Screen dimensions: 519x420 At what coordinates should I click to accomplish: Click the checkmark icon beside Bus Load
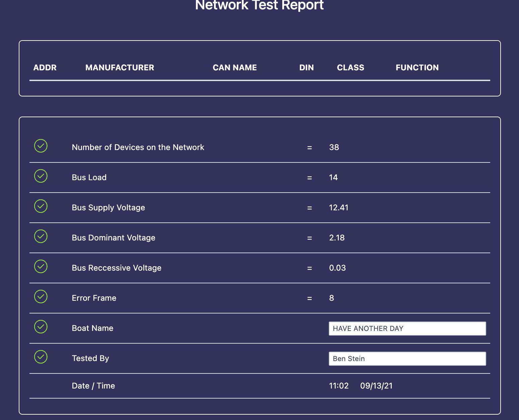click(x=41, y=176)
